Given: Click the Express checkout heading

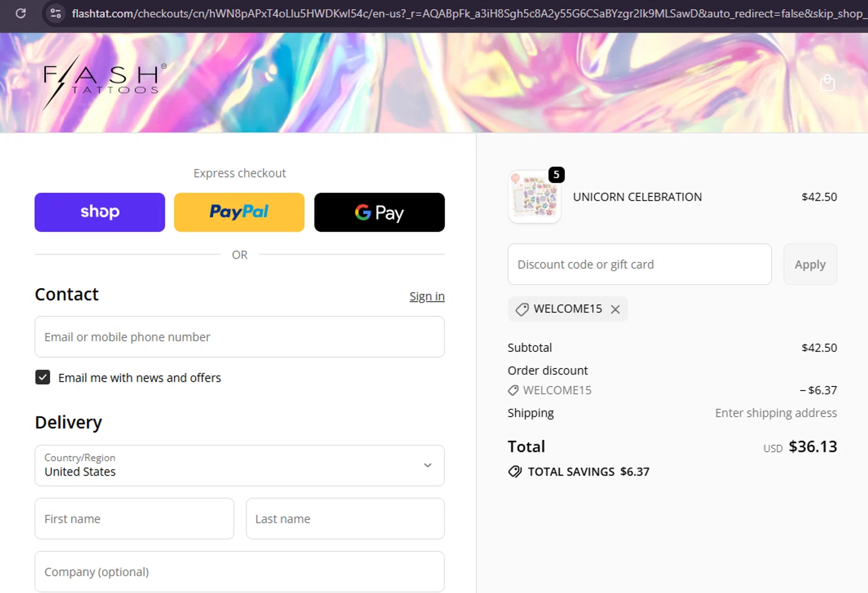Looking at the screenshot, I should coord(240,174).
